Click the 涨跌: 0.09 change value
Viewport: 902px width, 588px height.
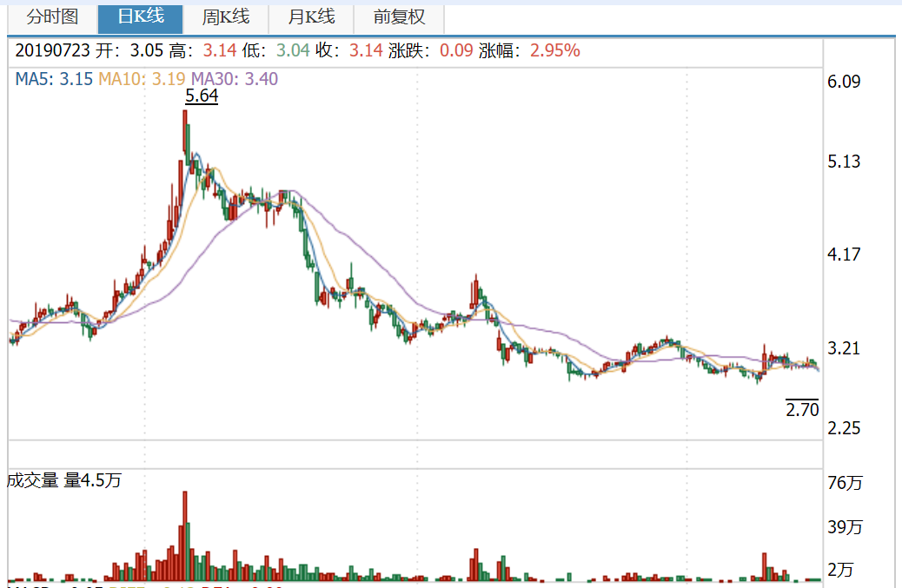coord(431,50)
